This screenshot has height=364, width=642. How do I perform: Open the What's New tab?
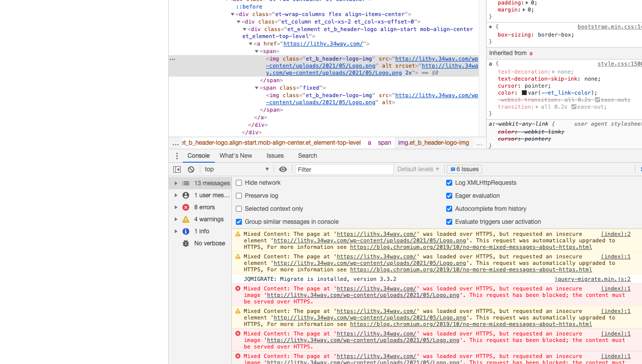(x=236, y=156)
